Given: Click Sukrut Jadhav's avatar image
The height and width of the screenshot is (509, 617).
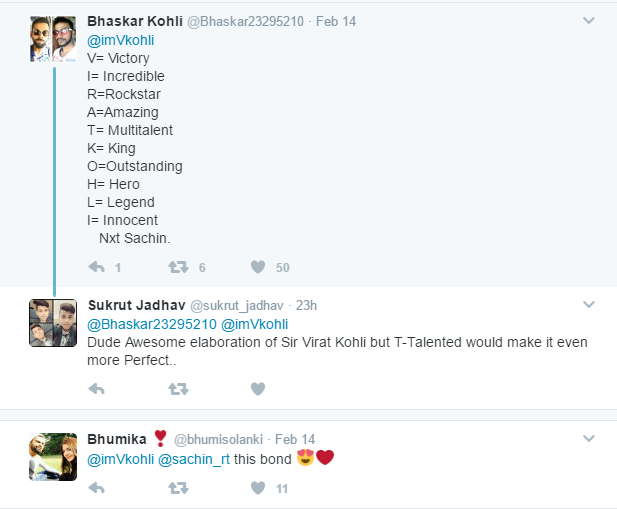Looking at the screenshot, I should click(53, 322).
